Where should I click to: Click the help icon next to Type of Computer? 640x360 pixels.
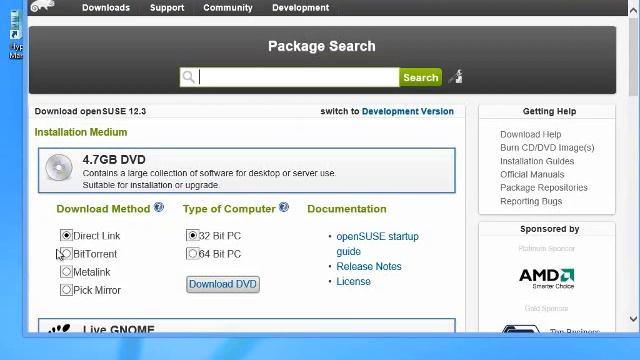point(284,207)
